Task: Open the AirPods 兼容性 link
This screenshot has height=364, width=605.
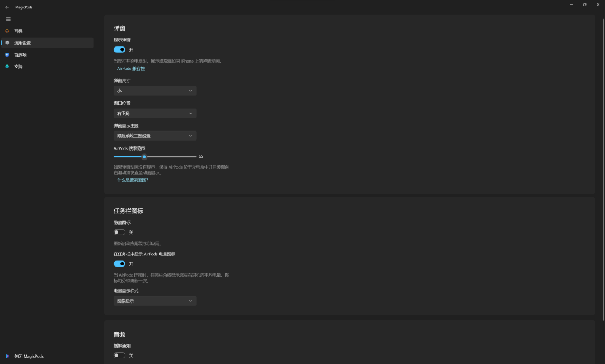Action: 131,69
